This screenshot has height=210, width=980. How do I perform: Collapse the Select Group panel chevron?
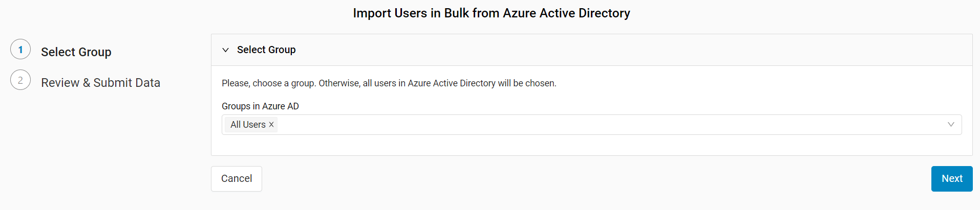click(225, 50)
